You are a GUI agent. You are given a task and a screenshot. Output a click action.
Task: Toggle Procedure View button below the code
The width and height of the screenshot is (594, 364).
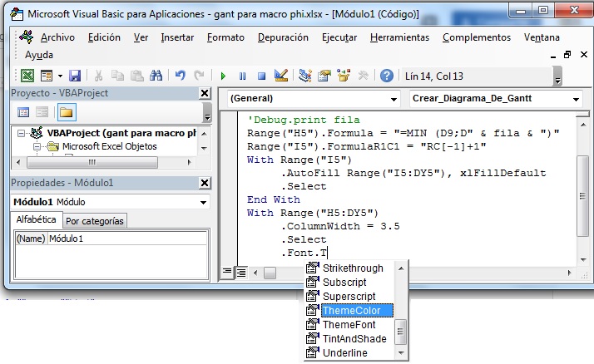tap(227, 272)
